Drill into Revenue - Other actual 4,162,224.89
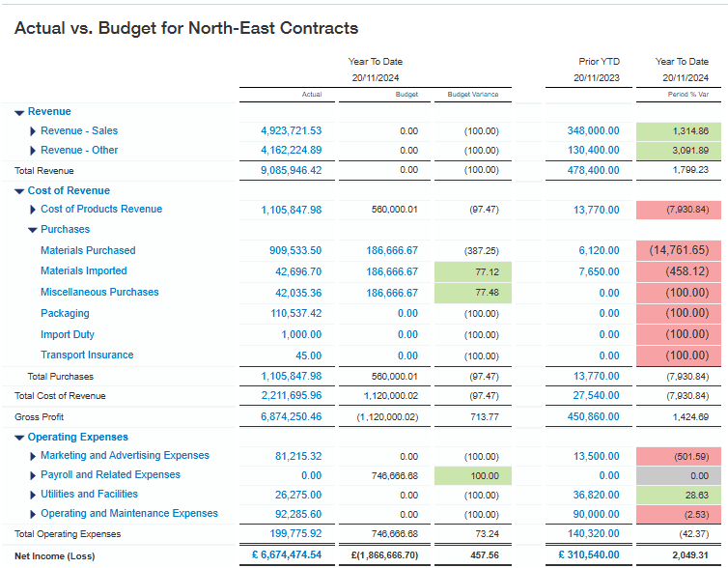This screenshot has height=568, width=728. [x=292, y=150]
